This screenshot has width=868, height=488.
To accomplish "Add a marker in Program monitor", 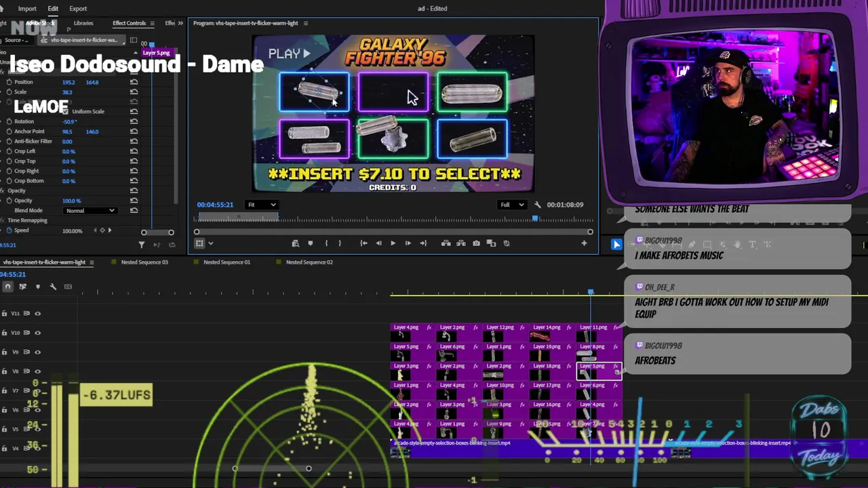I will coord(311,243).
